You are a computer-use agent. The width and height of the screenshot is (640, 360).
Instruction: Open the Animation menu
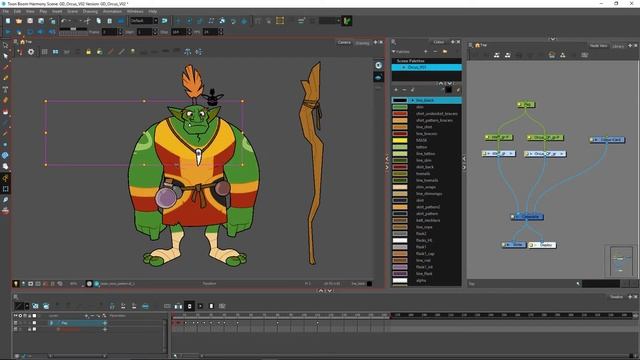point(112,11)
